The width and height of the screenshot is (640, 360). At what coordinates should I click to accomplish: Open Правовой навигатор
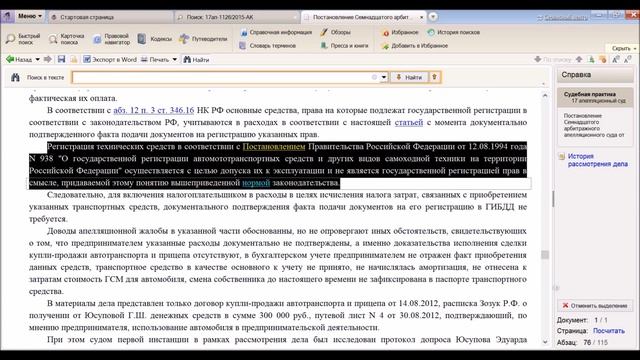tap(111, 39)
